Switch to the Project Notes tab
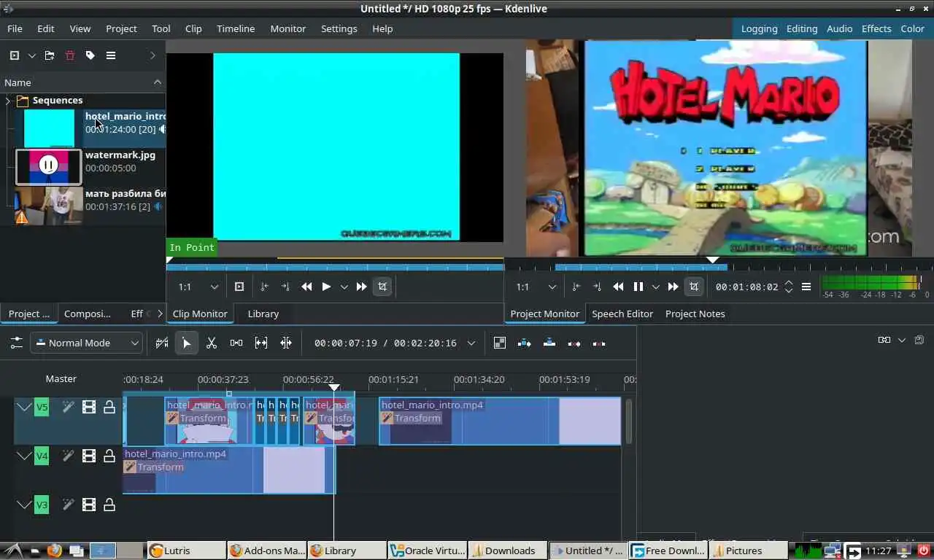The image size is (934, 560). tap(695, 314)
